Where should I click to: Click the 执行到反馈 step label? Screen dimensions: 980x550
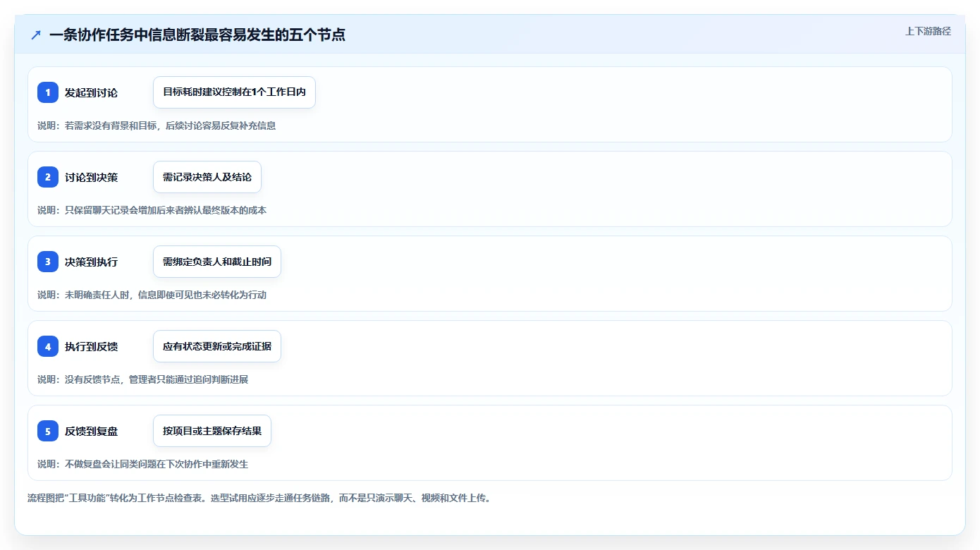pyautogui.click(x=91, y=346)
